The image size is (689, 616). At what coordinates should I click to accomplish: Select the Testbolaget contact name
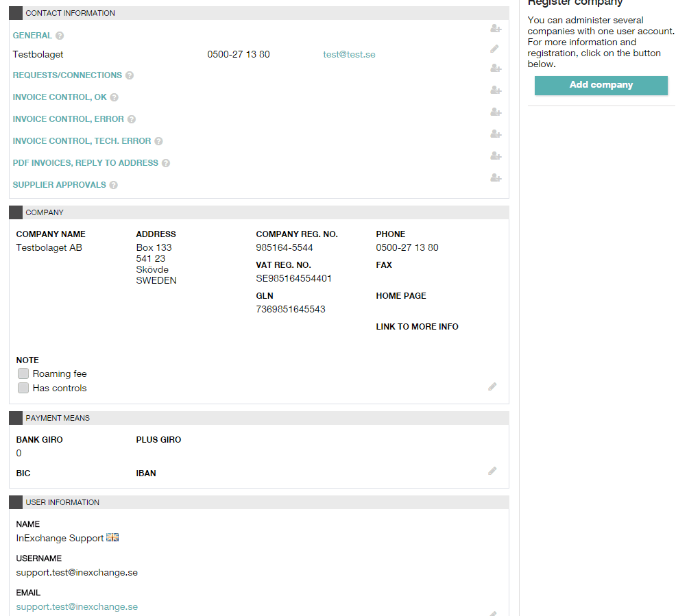[38, 54]
